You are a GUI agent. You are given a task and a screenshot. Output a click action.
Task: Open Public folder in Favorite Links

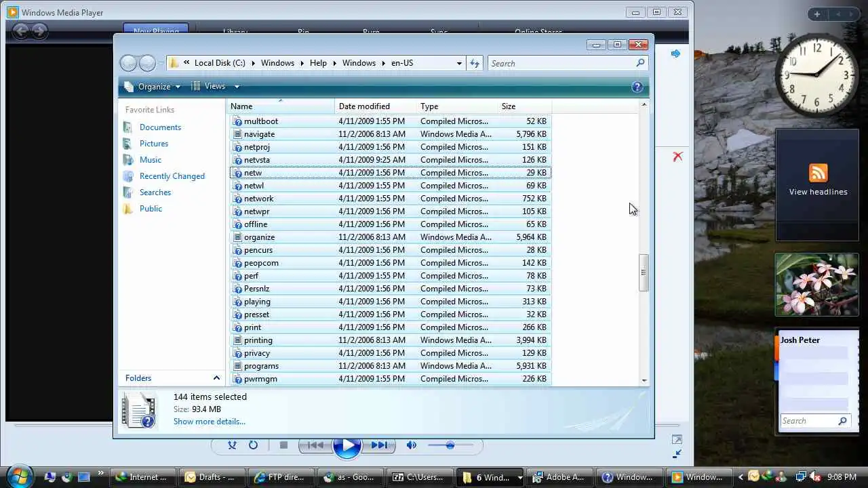[x=151, y=209]
